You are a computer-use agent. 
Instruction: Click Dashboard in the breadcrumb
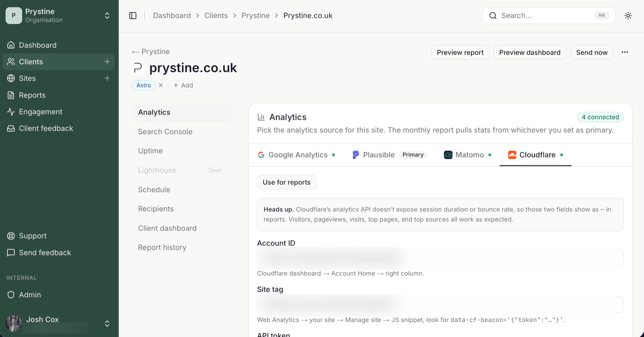coord(172,16)
